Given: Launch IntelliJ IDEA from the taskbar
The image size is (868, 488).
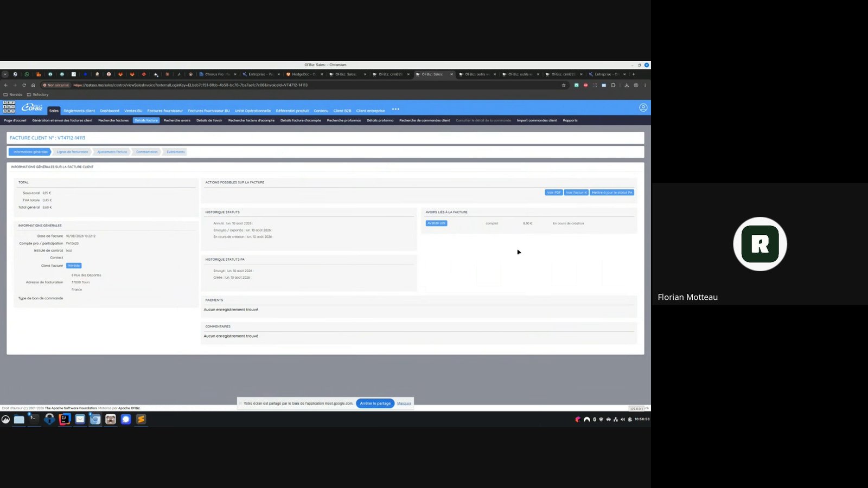Looking at the screenshot, I should point(65,419).
